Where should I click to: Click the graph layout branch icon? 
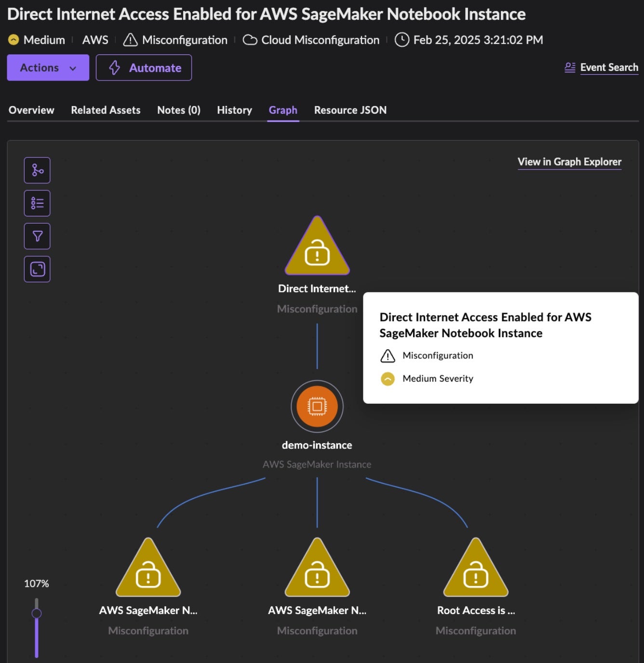[37, 170]
